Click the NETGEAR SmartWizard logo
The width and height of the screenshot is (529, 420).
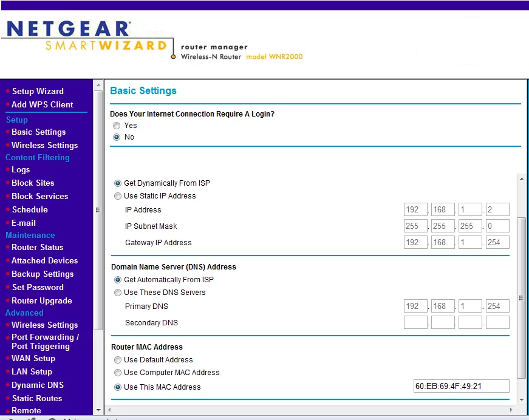[87, 36]
